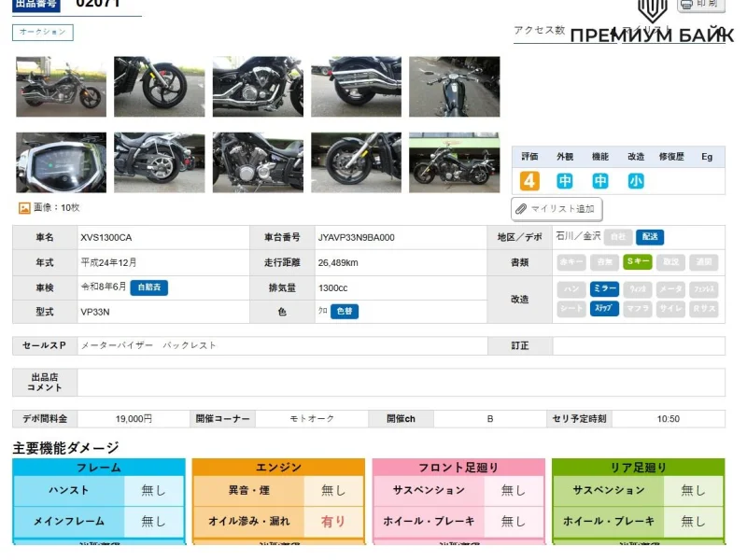
Task: Click the function (機能) grade 中 badge
Action: [x=600, y=181]
